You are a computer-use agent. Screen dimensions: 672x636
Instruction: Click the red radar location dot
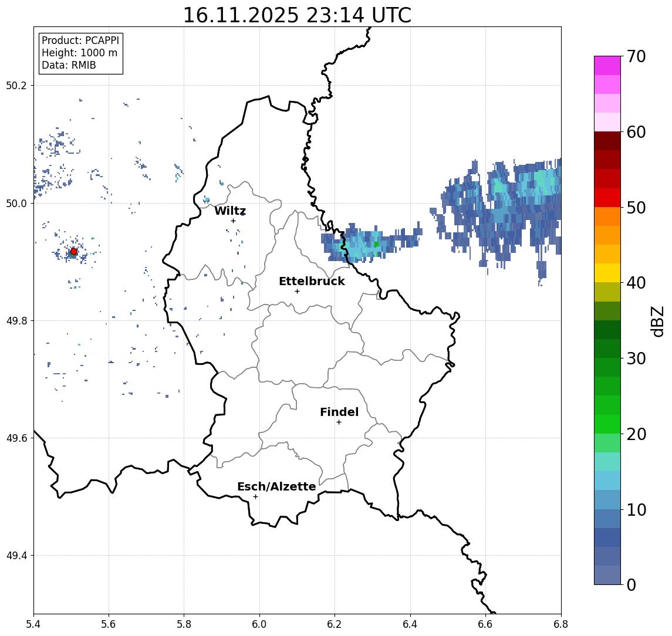tap(74, 252)
